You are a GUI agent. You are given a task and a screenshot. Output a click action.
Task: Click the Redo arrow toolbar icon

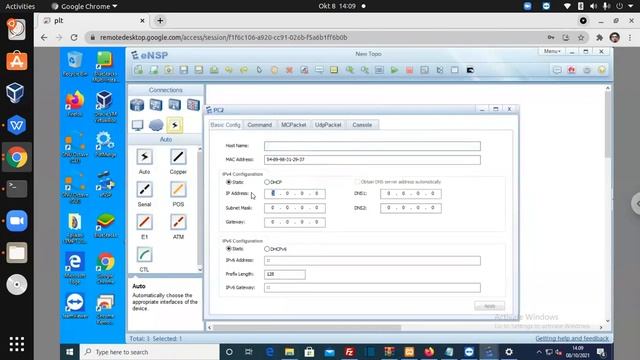[x=244, y=70]
